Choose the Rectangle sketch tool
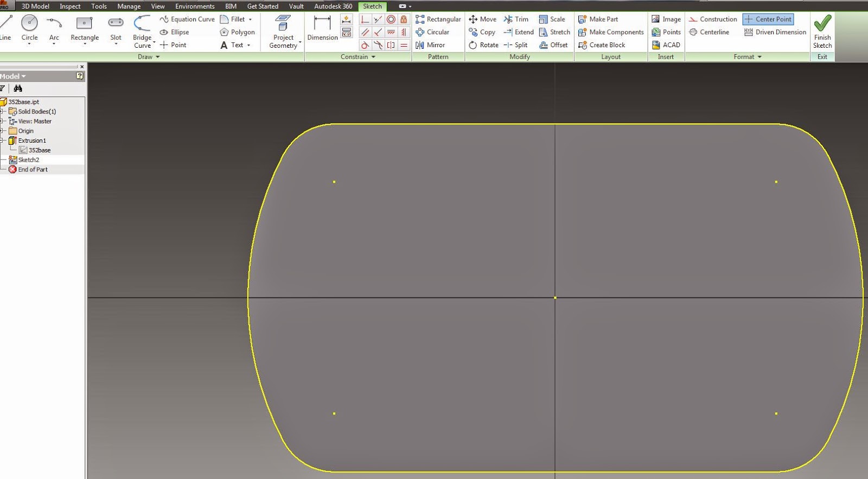The image size is (868, 479). tap(85, 28)
